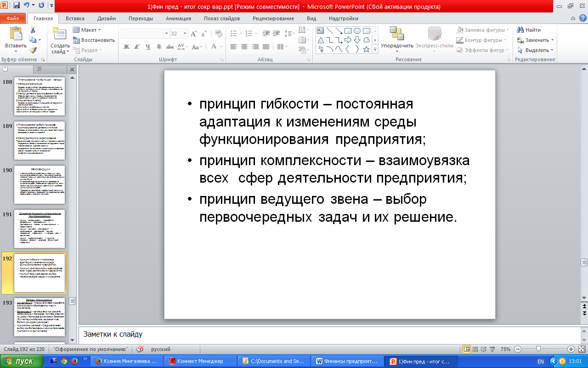Image resolution: width=588 pixels, height=368 pixels.
Task: Select the Right Arrow shape
Action: click(x=348, y=40)
